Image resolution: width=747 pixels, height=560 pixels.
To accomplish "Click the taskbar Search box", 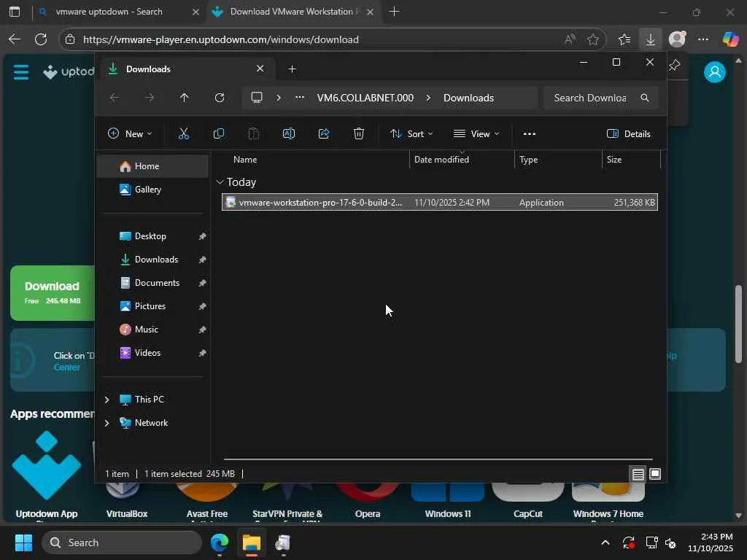I will point(123,542).
